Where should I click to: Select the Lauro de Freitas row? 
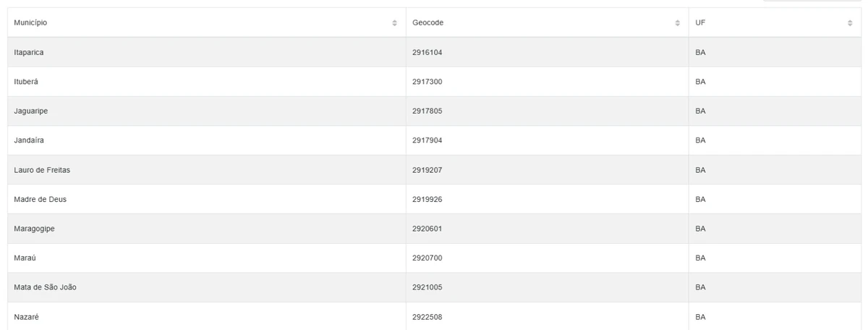click(434, 170)
